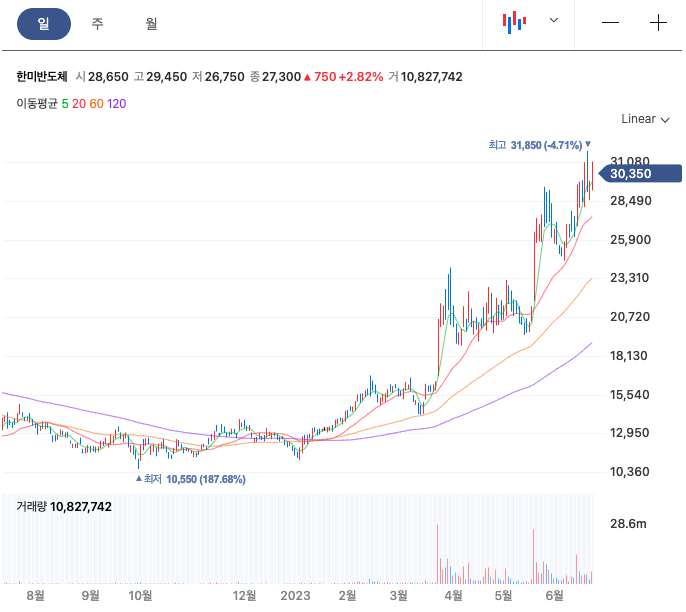Click the 5월 date axis label
The height and width of the screenshot is (612, 686).
[x=503, y=595]
